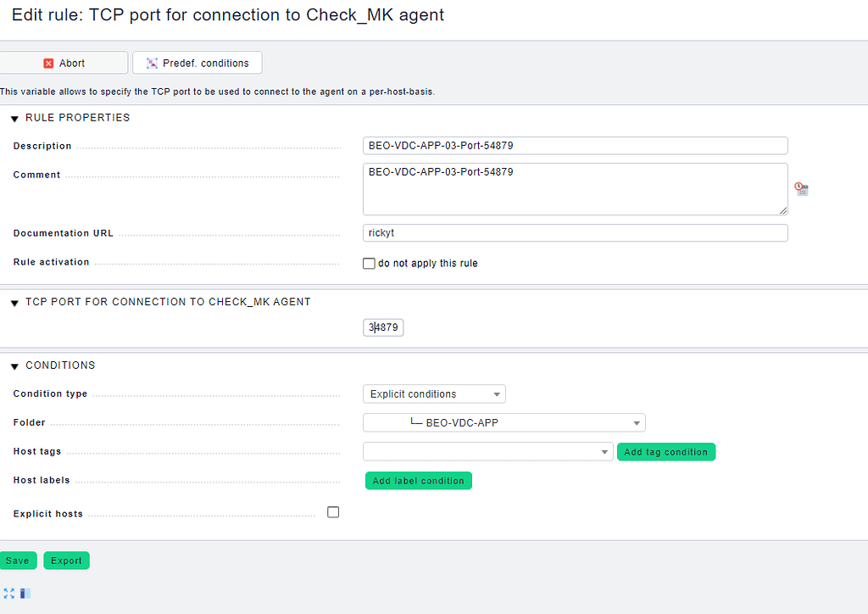
Task: Click the Predef. conditions icon
Action: tap(151, 62)
